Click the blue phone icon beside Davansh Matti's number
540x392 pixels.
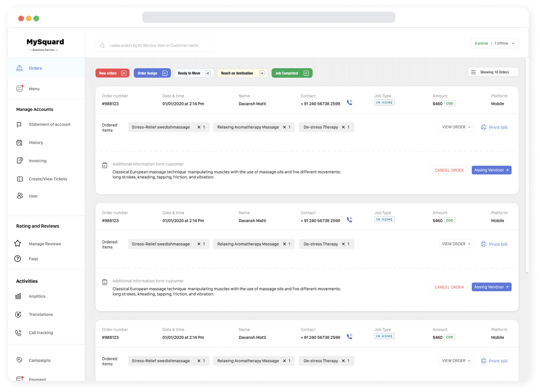click(349, 102)
